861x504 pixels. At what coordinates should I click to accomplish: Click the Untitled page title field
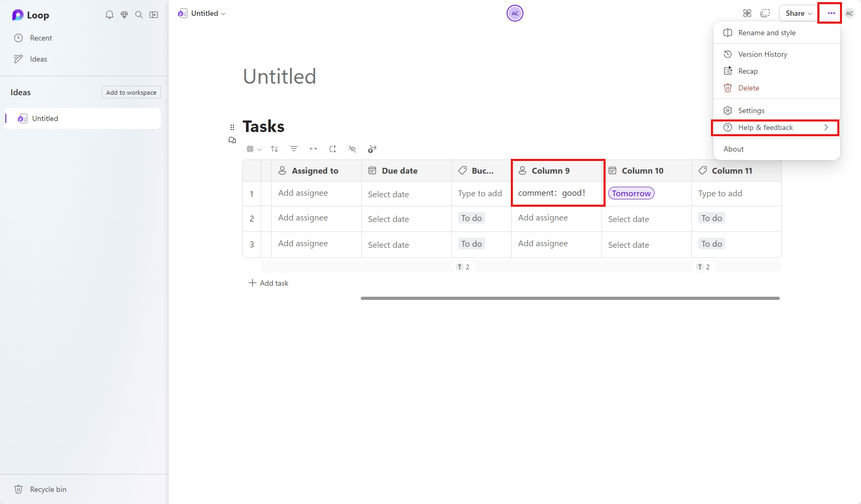(x=280, y=77)
